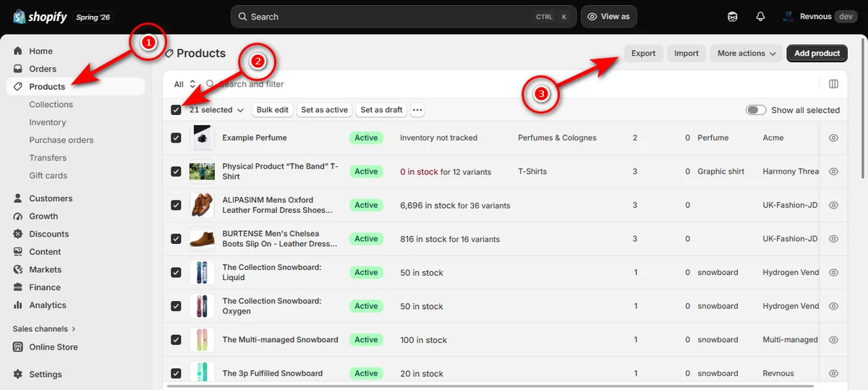This screenshot has width=868, height=390.
Task: Click "Perfumes & Colognes" category cell
Action: 557,137
